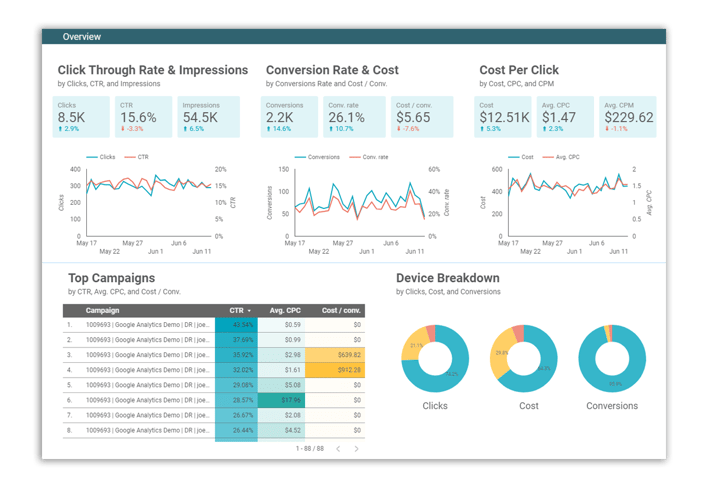
Task: Click the Conversion Rate & Cost title
Action: tap(332, 70)
